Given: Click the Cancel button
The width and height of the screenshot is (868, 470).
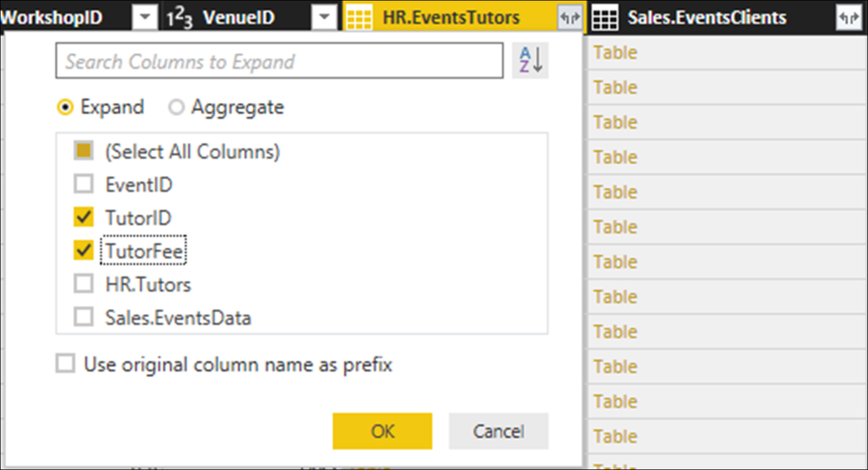Looking at the screenshot, I should [498, 431].
